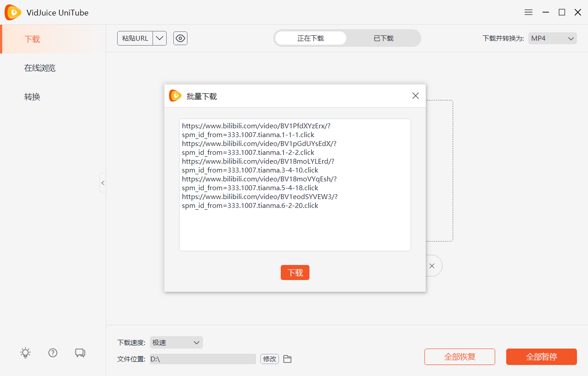Image resolution: width=588 pixels, height=376 pixels.
Task: Click the 修改 file location button
Action: (x=269, y=359)
